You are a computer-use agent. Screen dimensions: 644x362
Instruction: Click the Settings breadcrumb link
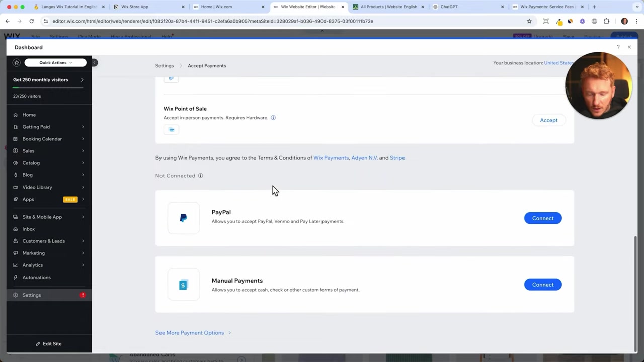pyautogui.click(x=165, y=66)
